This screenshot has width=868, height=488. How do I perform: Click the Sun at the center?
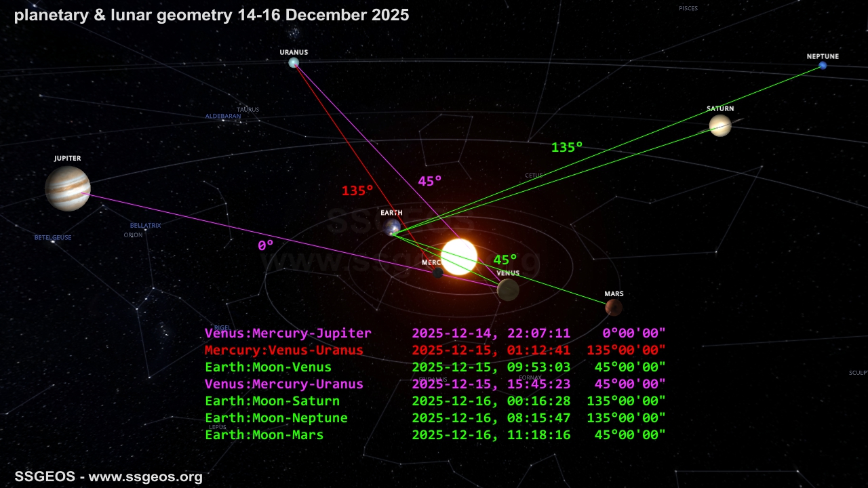457,255
